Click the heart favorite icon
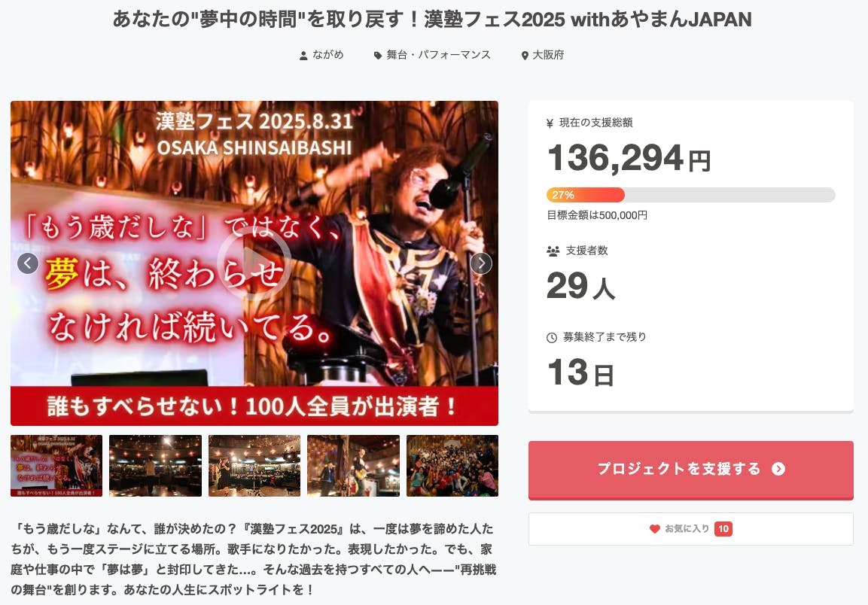 click(654, 529)
